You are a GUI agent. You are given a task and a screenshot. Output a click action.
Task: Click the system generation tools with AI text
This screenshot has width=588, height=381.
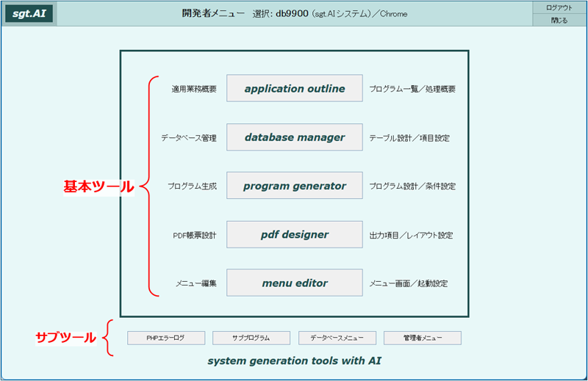(x=295, y=360)
